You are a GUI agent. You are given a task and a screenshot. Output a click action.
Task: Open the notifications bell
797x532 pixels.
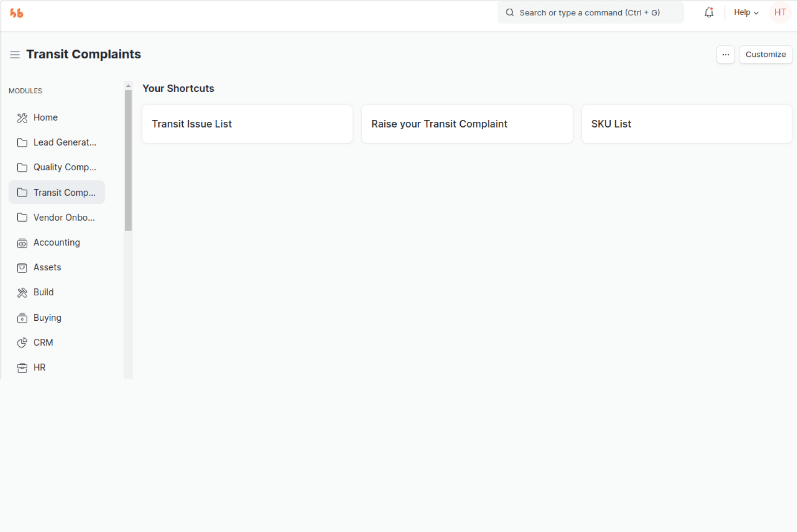(709, 13)
